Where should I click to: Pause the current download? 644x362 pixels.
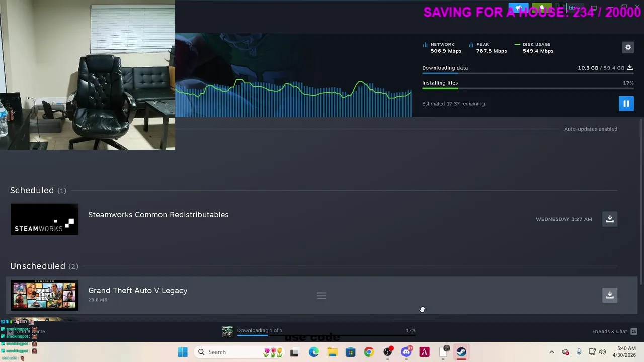626,104
